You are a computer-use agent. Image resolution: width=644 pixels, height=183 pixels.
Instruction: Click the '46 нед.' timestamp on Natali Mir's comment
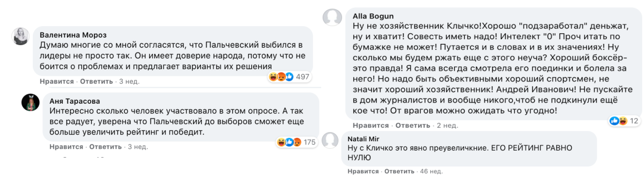(431, 172)
